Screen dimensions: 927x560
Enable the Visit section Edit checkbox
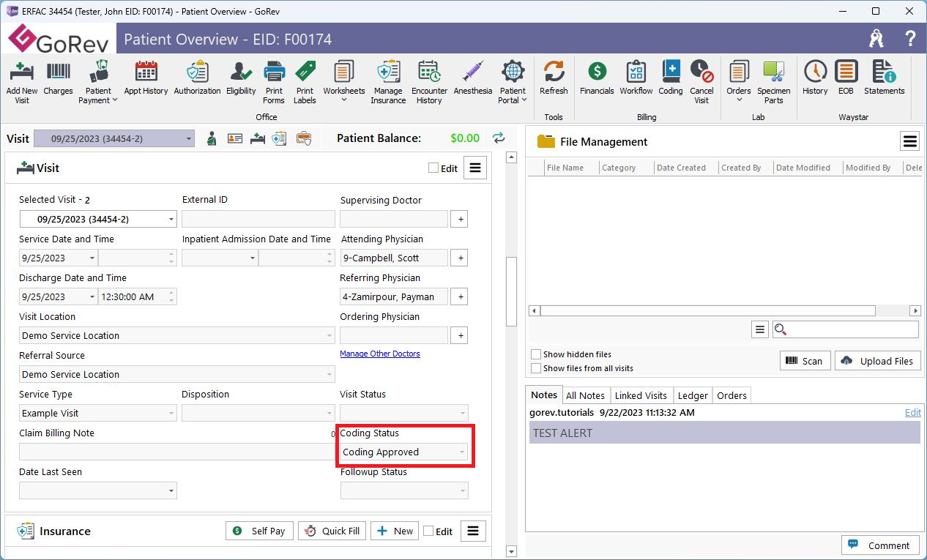433,168
